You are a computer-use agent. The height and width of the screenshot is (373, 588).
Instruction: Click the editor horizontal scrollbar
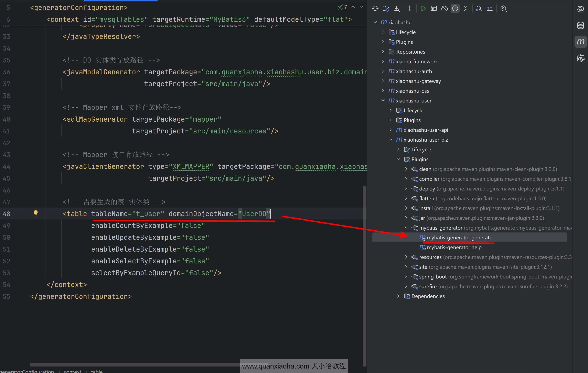tap(134, 365)
